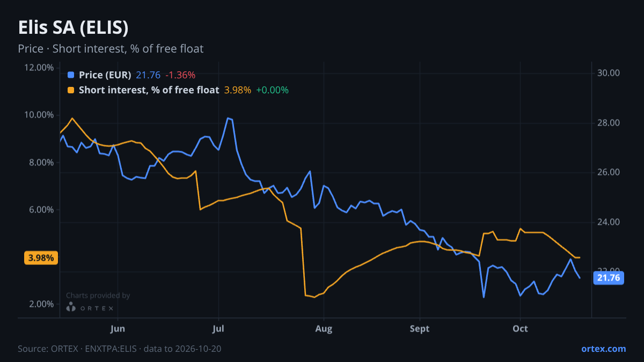This screenshot has height=362, width=644.
Task: Click the blue 21.76 price axis badge
Action: pyautogui.click(x=608, y=278)
